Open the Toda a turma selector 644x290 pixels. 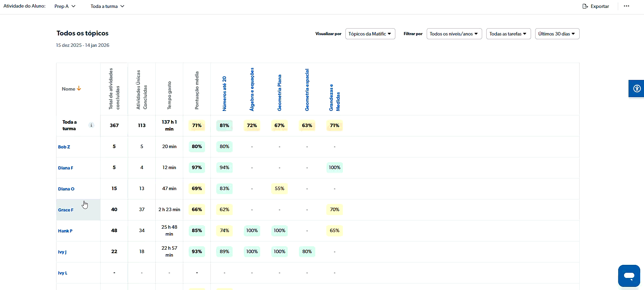tap(107, 6)
